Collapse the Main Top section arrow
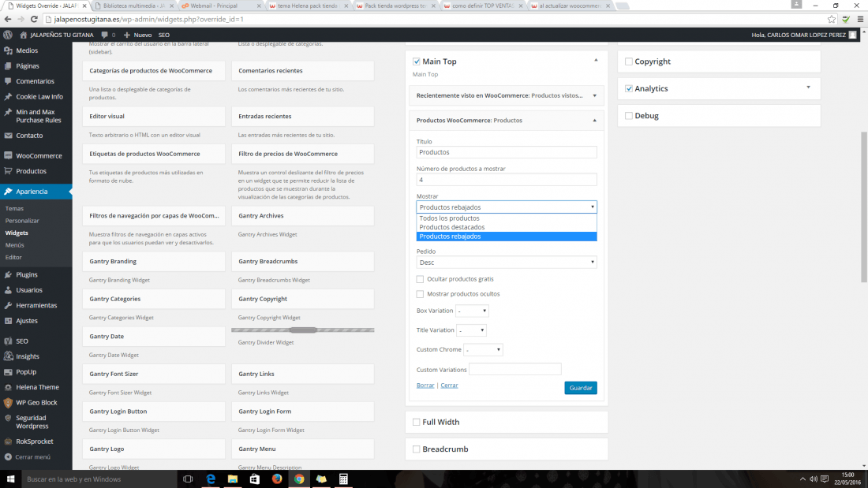The image size is (868, 488). click(597, 60)
